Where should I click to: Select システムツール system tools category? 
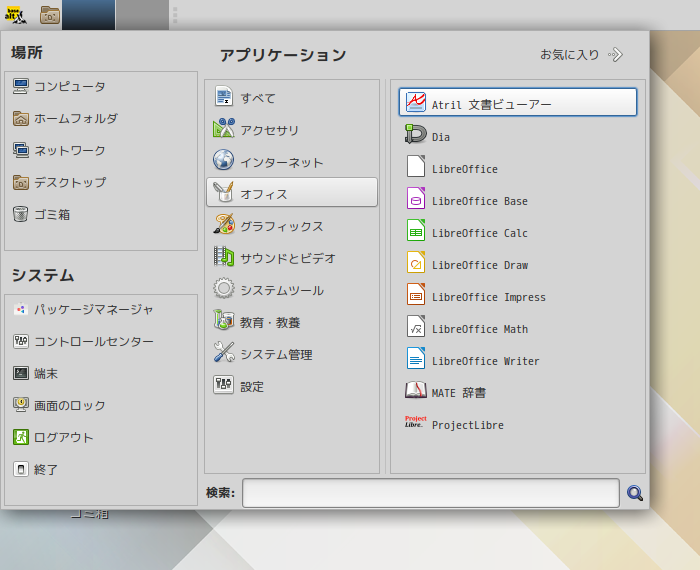[x=292, y=290]
